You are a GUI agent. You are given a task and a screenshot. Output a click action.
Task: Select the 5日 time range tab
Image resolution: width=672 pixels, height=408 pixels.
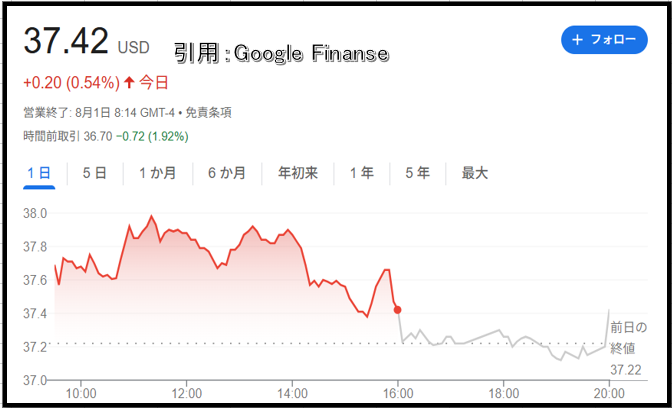[x=95, y=173]
